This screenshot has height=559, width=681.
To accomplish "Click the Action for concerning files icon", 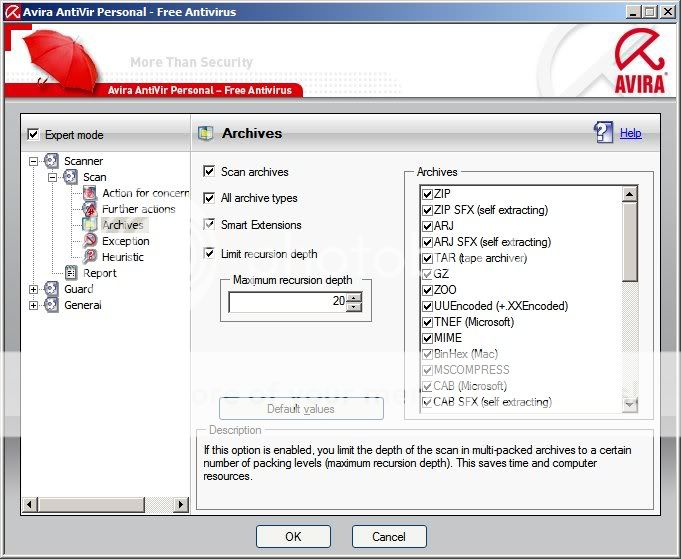I will 90,193.
